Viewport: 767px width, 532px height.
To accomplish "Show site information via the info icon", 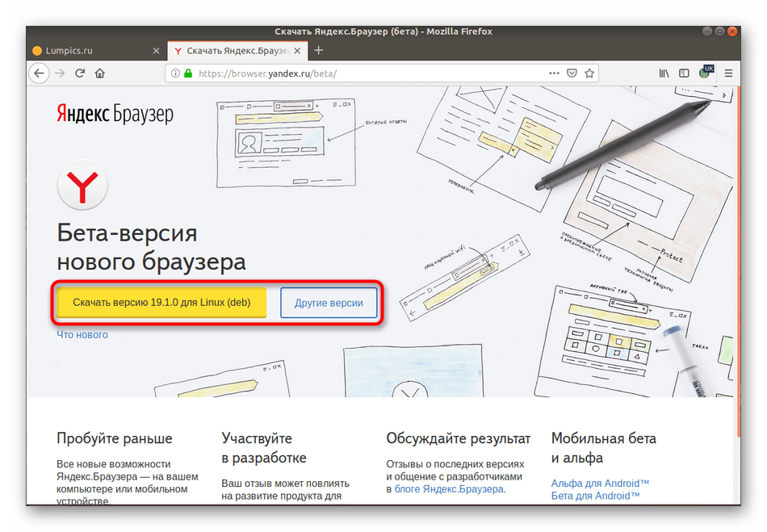I will [176, 73].
